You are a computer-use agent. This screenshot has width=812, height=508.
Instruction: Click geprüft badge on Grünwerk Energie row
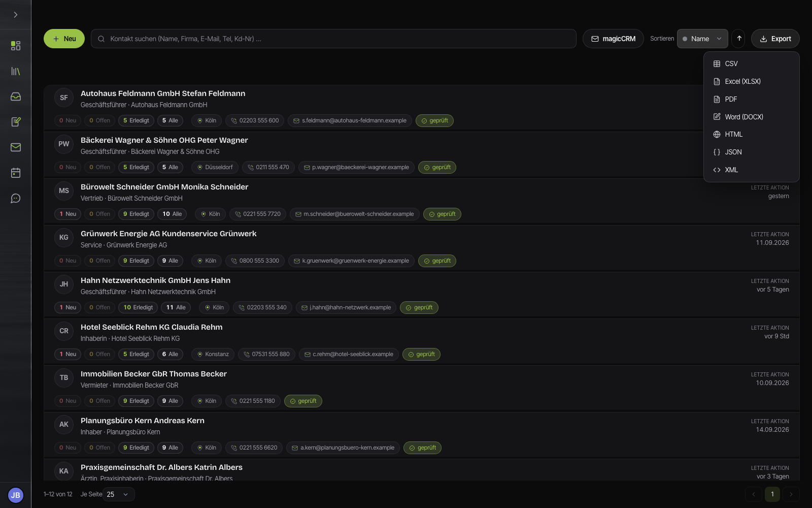[437, 261]
